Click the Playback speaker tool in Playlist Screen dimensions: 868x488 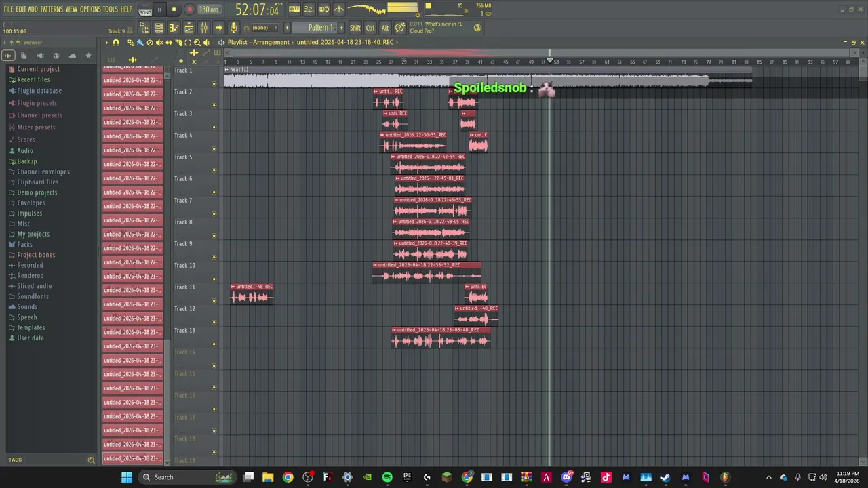(x=207, y=43)
